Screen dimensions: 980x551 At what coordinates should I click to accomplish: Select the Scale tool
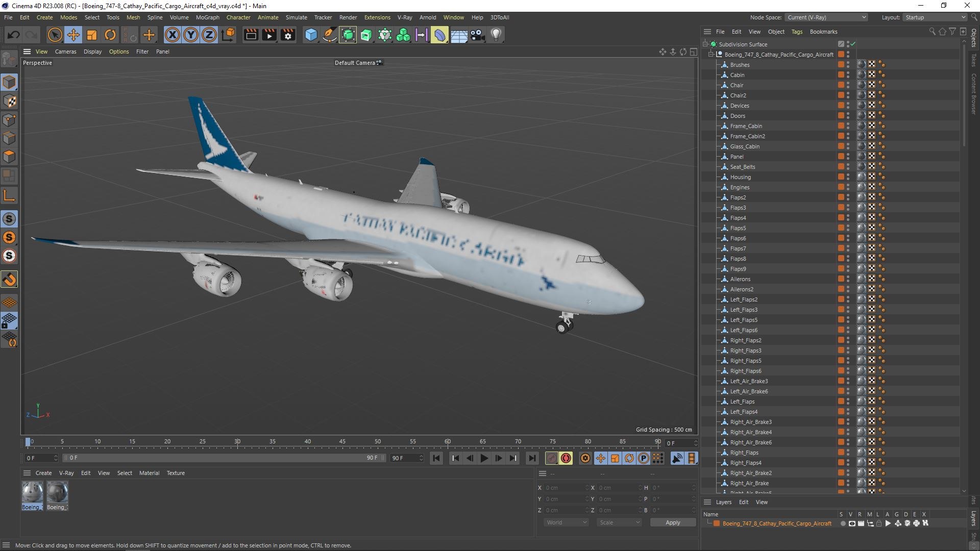point(92,35)
